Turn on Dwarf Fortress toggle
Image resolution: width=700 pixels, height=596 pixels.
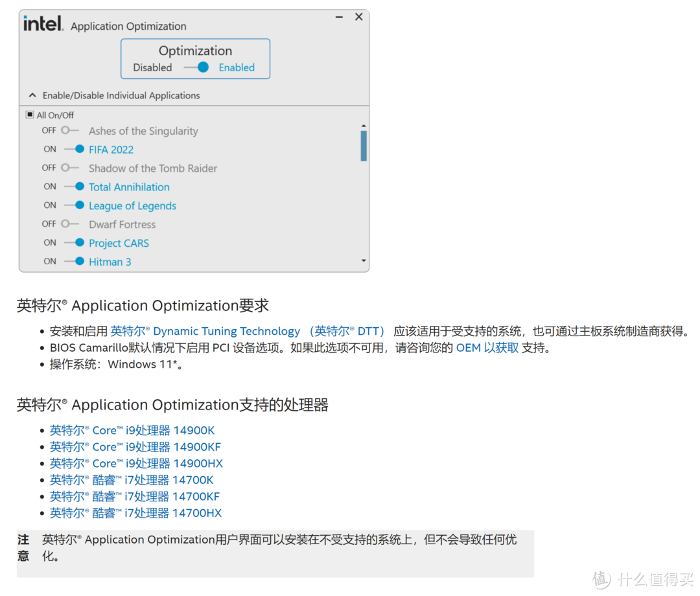[70, 223]
